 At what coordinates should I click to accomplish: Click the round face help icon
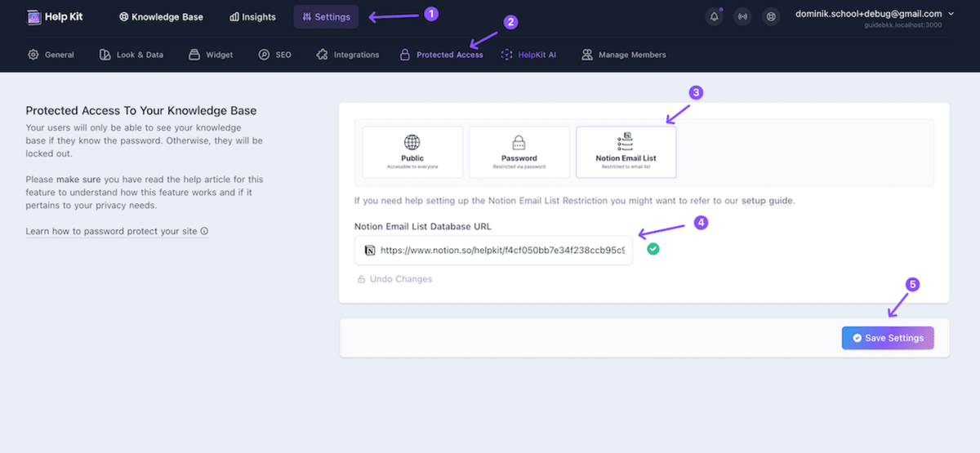click(770, 16)
